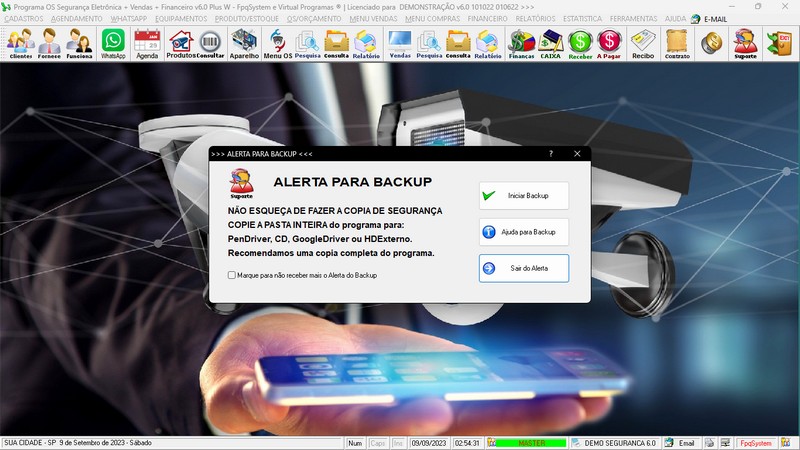Click the Sair do Alerta button
Image resolution: width=800 pixels, height=450 pixels.
click(x=523, y=268)
